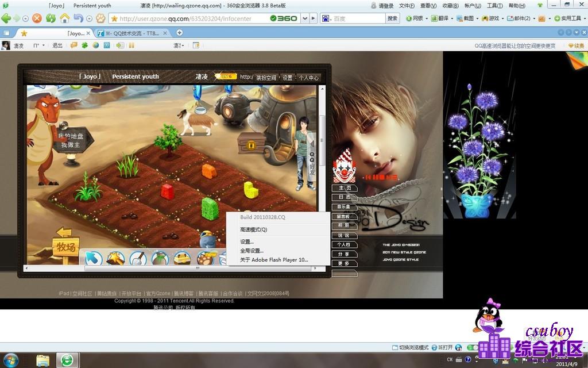Open the 装扮空间 link in Qzone header
The width and height of the screenshot is (588, 368).
pos(265,77)
